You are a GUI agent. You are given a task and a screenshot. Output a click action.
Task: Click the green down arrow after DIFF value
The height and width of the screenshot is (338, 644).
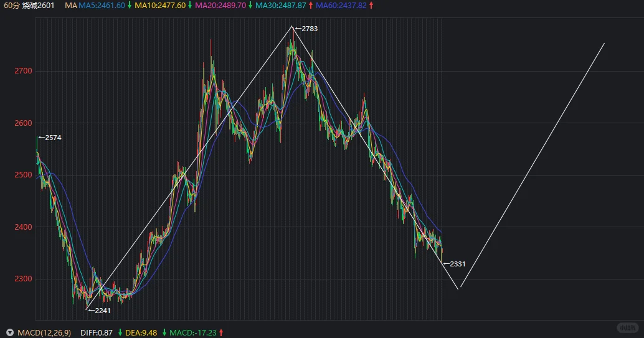click(120, 332)
